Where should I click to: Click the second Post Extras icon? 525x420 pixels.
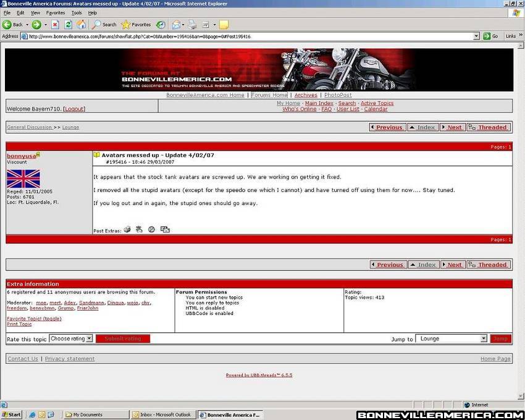pos(140,229)
